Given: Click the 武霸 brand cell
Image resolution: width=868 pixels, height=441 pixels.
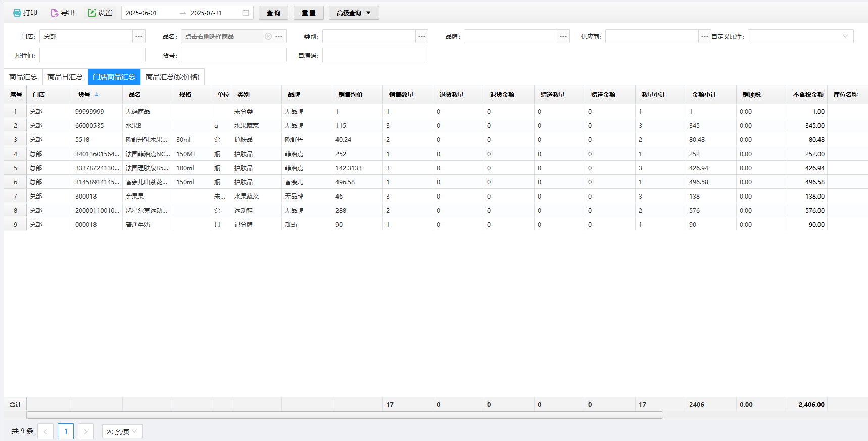Looking at the screenshot, I should coord(307,224).
